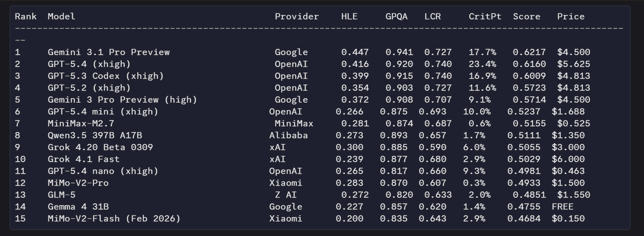Image resolution: width=644 pixels, height=236 pixels.
Task: Select the GPT-5.2 (xhigh) model name
Action: tap(89, 88)
